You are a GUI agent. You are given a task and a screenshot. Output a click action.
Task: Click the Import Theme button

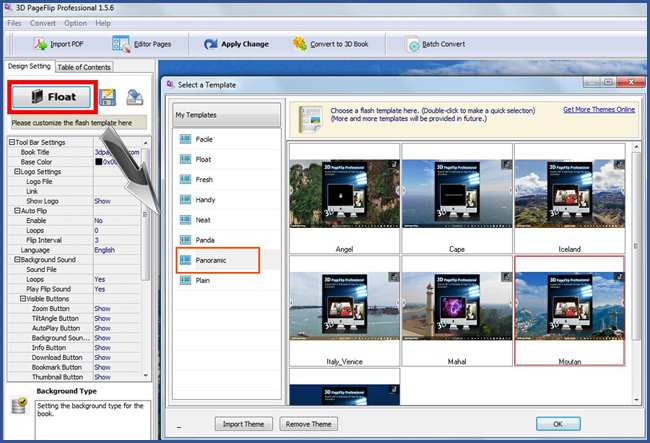point(243,424)
